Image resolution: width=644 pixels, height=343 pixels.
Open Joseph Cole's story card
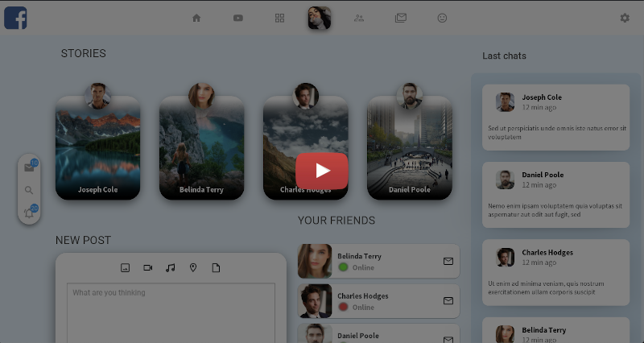pyautogui.click(x=97, y=148)
